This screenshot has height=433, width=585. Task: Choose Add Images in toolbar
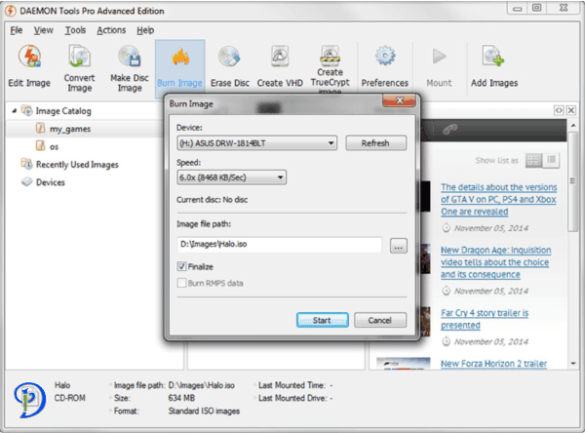(x=494, y=66)
